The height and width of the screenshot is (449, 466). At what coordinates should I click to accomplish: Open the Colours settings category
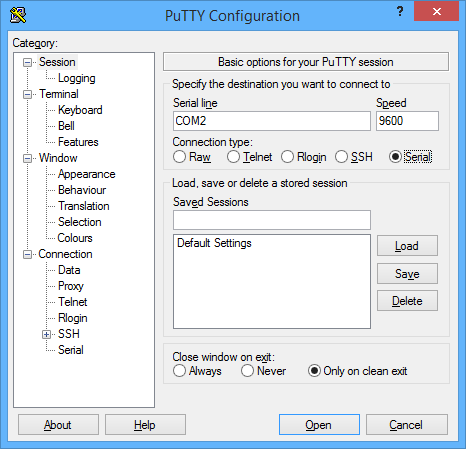75,238
